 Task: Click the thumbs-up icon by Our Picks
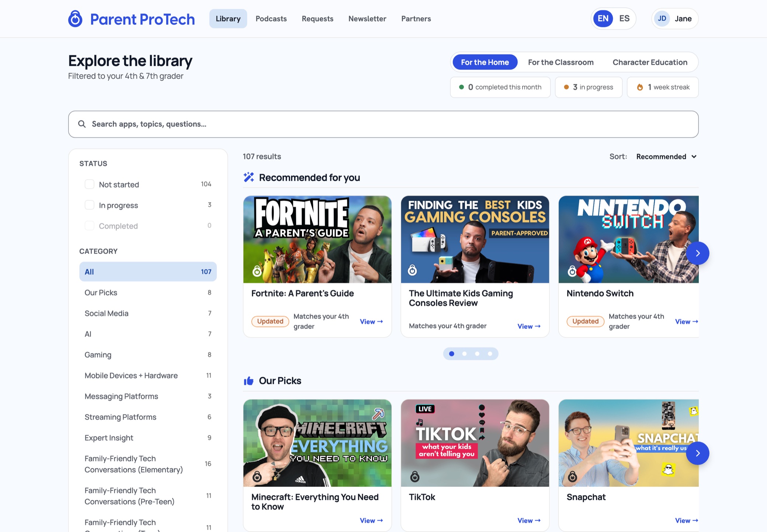(x=249, y=381)
